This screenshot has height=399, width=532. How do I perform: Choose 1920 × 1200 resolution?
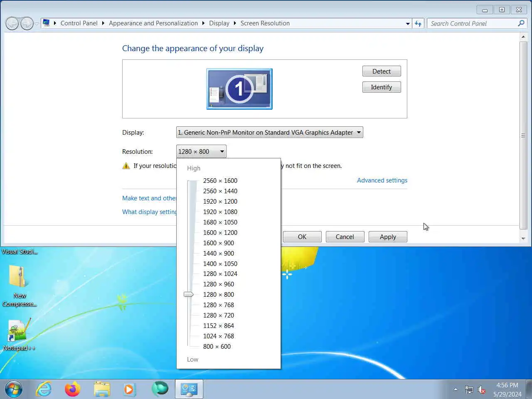(220, 202)
